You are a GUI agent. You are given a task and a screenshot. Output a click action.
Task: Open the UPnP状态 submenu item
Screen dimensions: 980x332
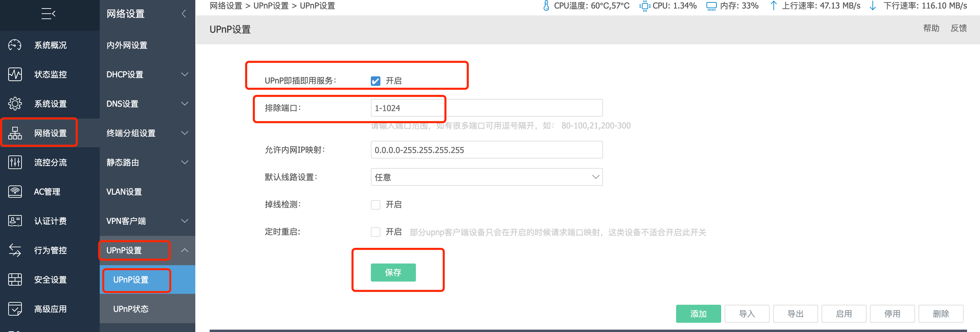click(x=131, y=309)
